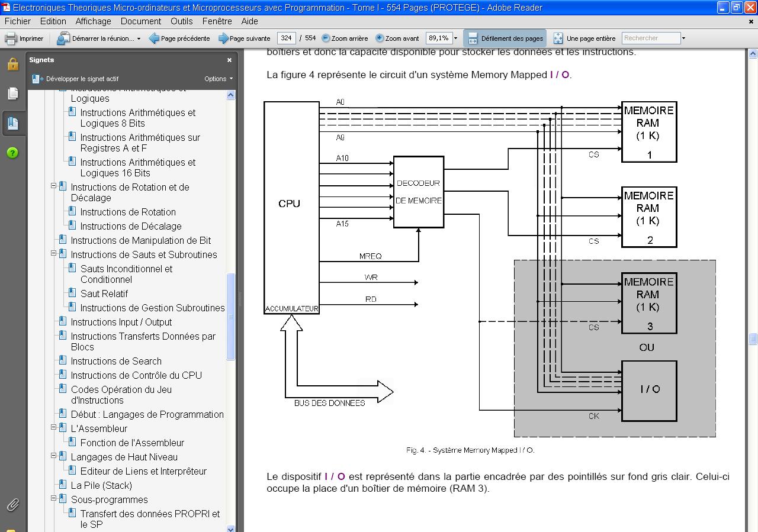Collapse the Sous-programmes bookmark node
Screen dimensions: 758x532
point(53,498)
